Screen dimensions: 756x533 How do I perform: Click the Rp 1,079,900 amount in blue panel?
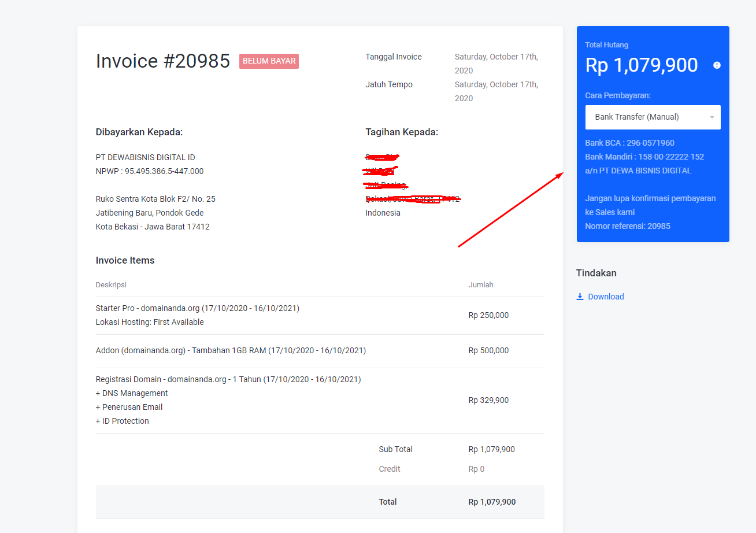click(x=641, y=65)
